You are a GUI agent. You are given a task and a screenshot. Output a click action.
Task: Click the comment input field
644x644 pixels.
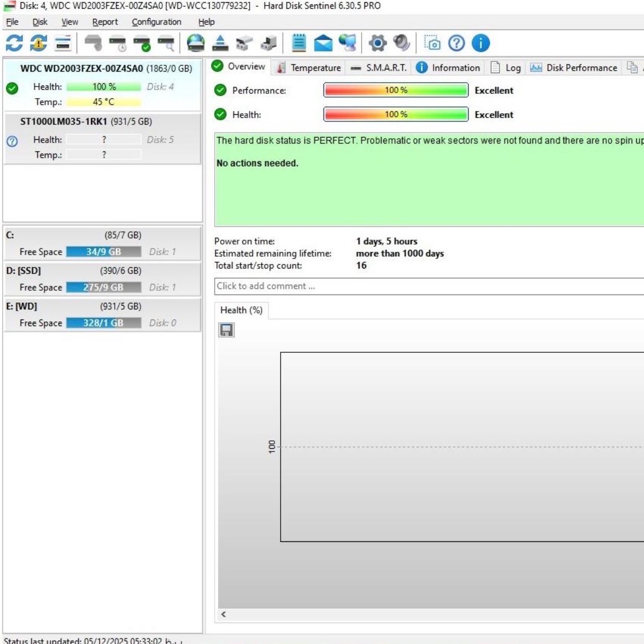tap(427, 286)
